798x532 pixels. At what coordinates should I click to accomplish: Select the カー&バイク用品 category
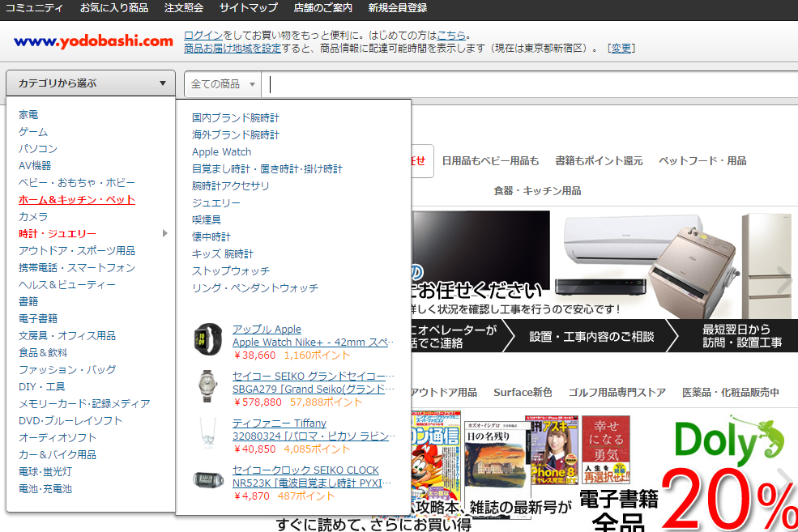coord(58,455)
